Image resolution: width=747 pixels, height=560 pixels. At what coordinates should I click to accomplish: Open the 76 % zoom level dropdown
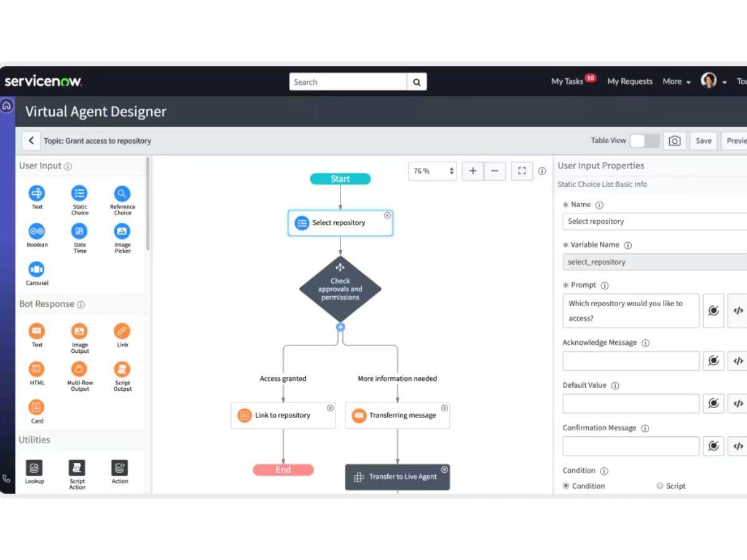tap(433, 171)
